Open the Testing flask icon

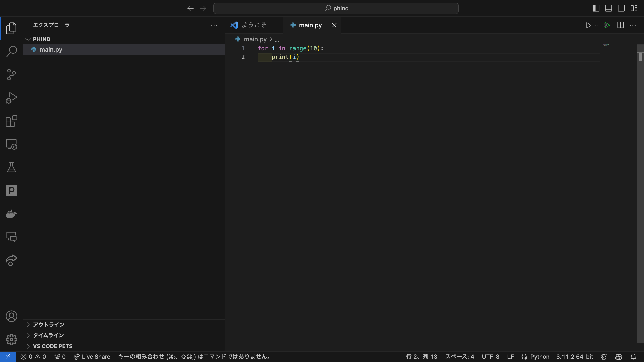[11, 167]
